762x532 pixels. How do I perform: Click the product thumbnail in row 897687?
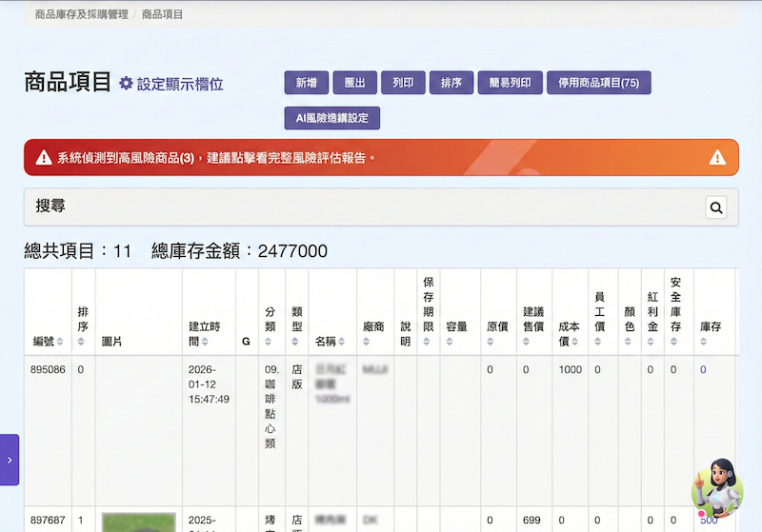138,522
